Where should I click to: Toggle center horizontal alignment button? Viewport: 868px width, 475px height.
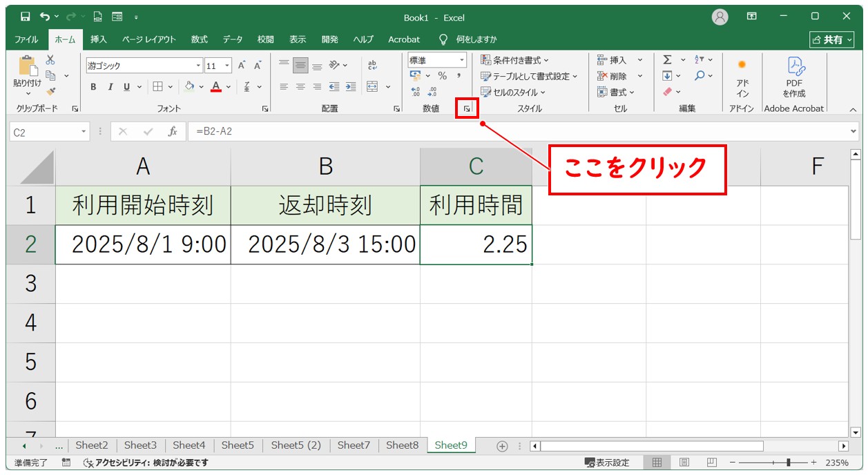tap(300, 86)
